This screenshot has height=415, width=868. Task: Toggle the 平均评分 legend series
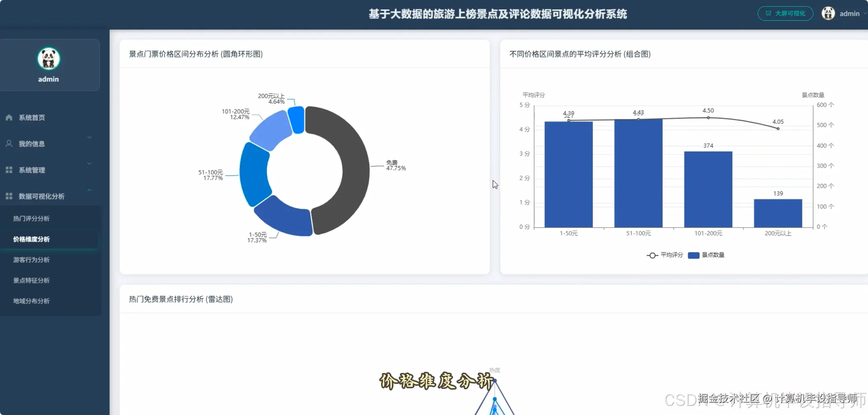[665, 255]
